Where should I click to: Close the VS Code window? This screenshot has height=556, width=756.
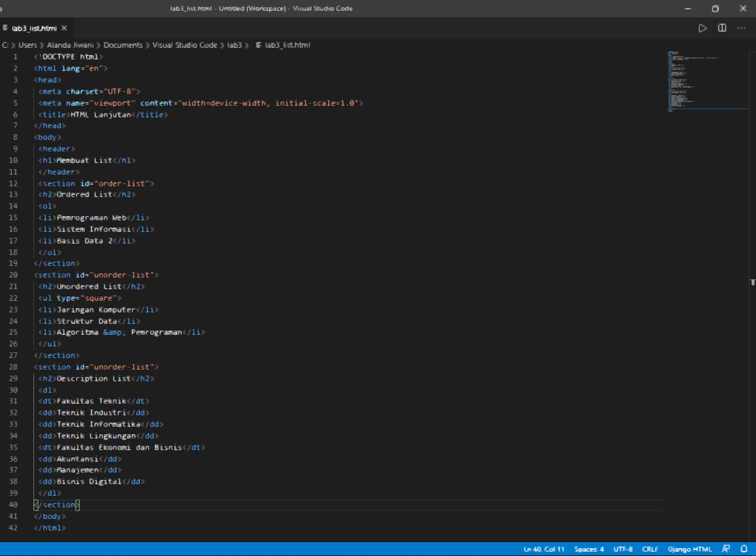tap(743, 8)
